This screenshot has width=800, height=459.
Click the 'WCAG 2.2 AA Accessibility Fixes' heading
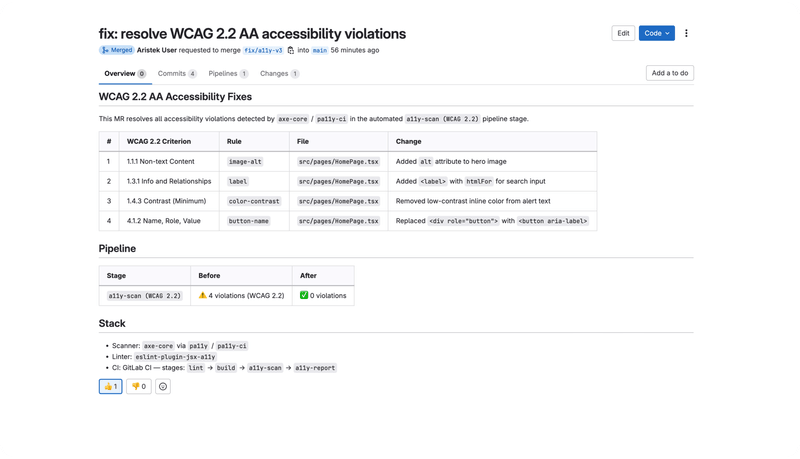(x=175, y=96)
